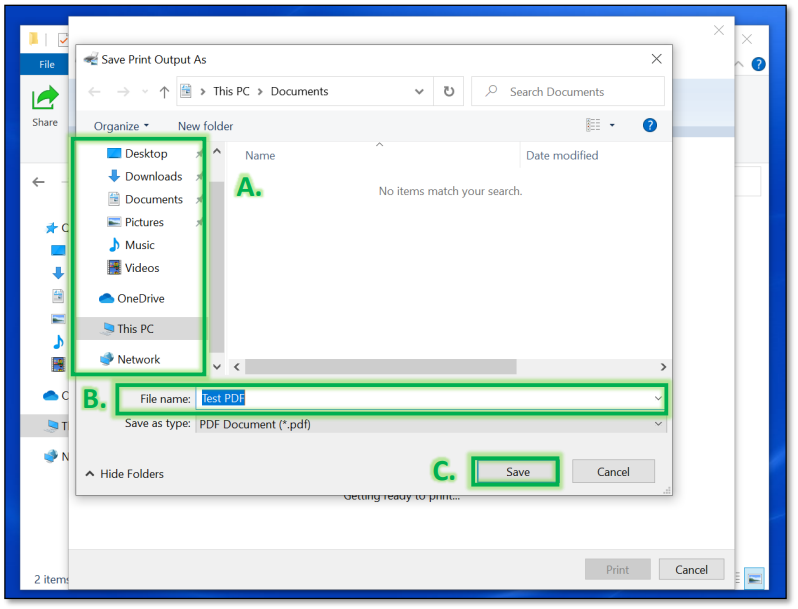Image resolution: width=798 pixels, height=609 pixels.
Task: Click the Up one level arrow icon
Action: [x=164, y=92]
